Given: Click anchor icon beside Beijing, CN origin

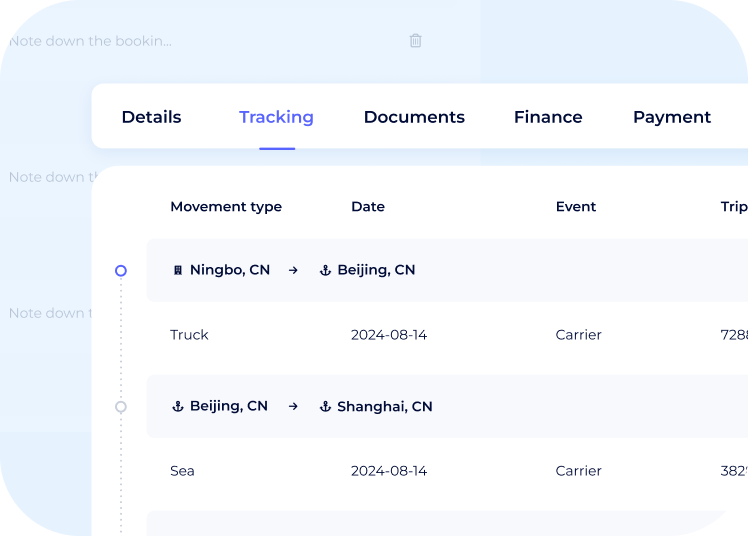Looking at the screenshot, I should click(178, 407).
